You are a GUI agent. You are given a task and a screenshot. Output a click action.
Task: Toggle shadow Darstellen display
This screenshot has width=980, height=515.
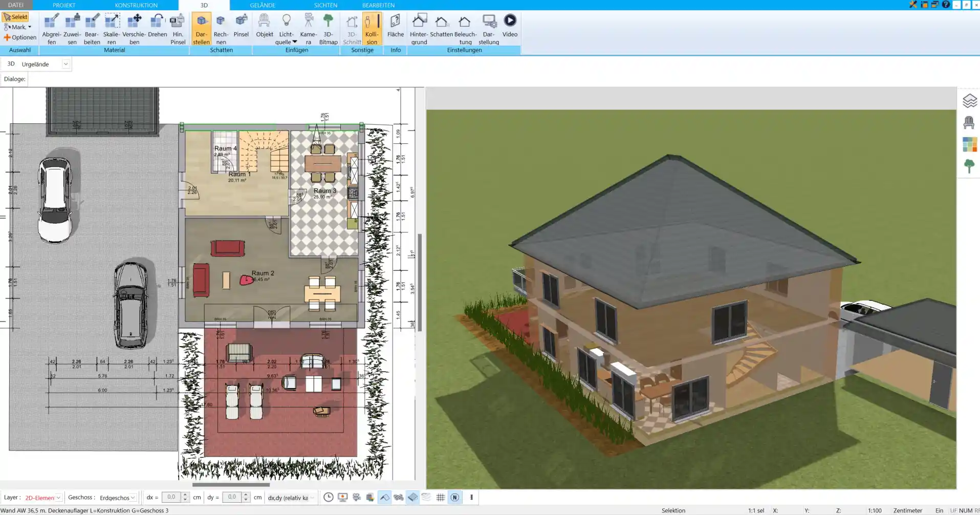coord(201,28)
